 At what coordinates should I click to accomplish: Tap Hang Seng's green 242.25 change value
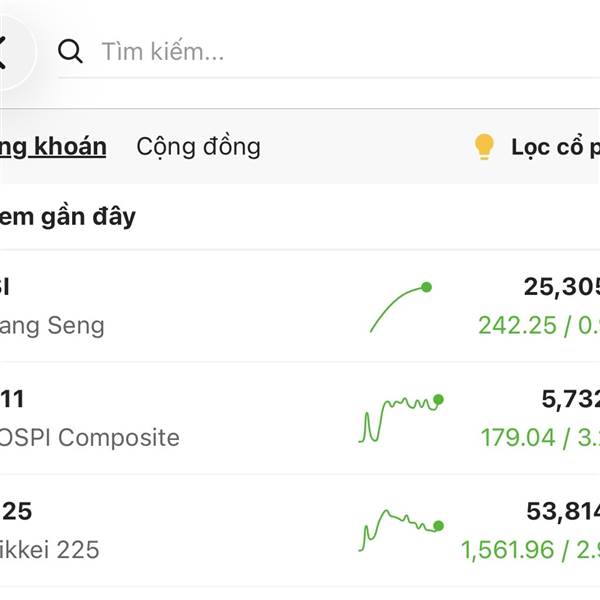click(516, 326)
